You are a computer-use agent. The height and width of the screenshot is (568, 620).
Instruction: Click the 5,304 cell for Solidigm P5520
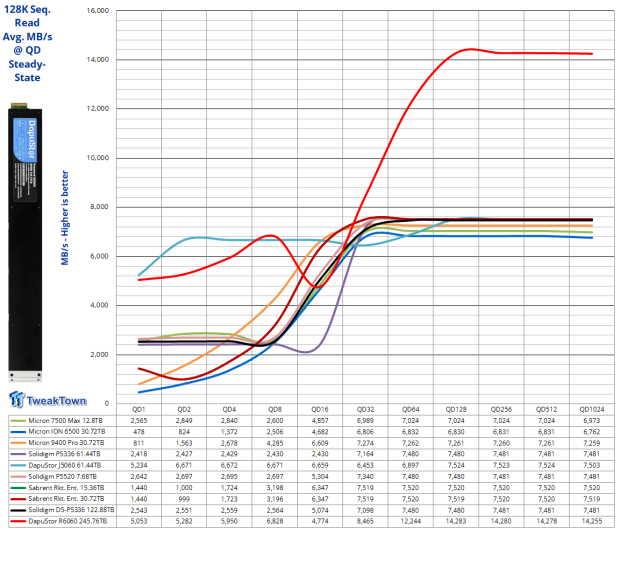(320, 477)
